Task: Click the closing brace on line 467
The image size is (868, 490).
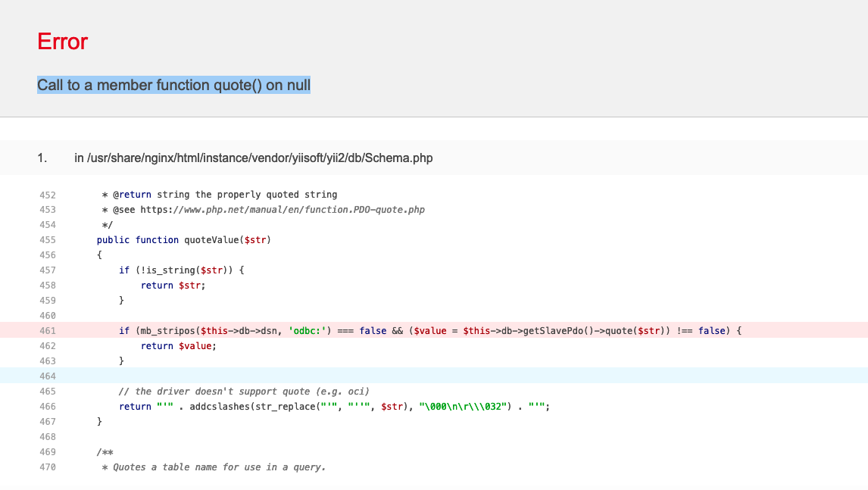Action: (x=98, y=421)
